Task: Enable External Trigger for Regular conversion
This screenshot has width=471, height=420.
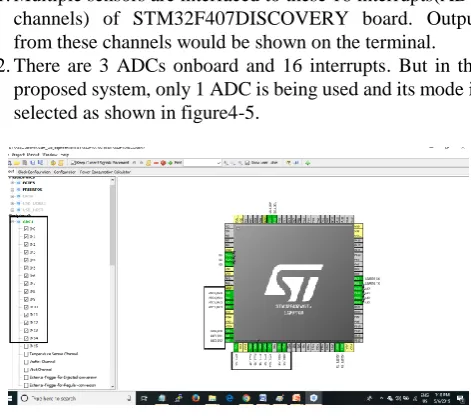Action: pyautogui.click(x=26, y=385)
